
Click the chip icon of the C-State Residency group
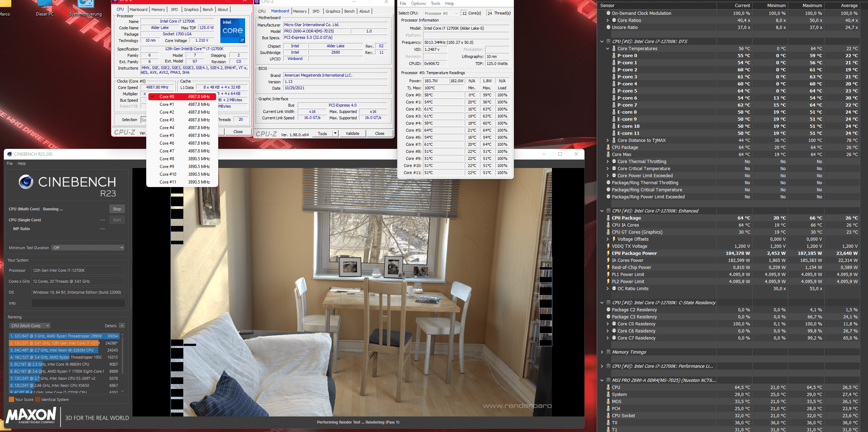pos(608,302)
